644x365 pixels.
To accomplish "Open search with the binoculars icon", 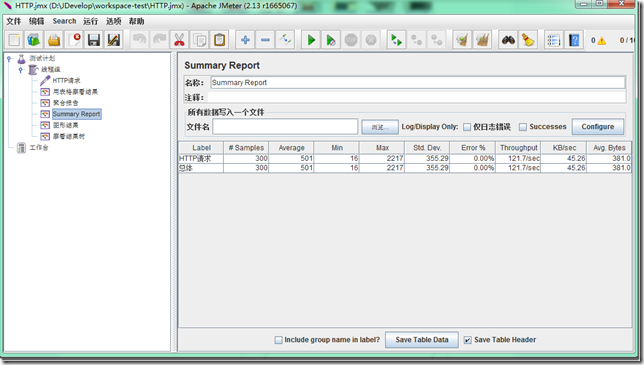I will (x=508, y=40).
